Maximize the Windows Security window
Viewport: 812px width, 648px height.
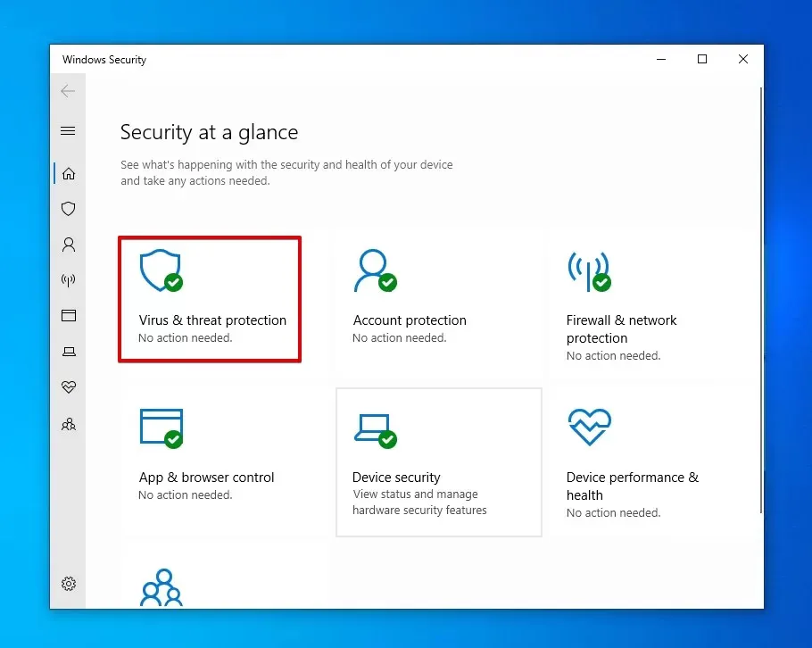click(x=702, y=60)
